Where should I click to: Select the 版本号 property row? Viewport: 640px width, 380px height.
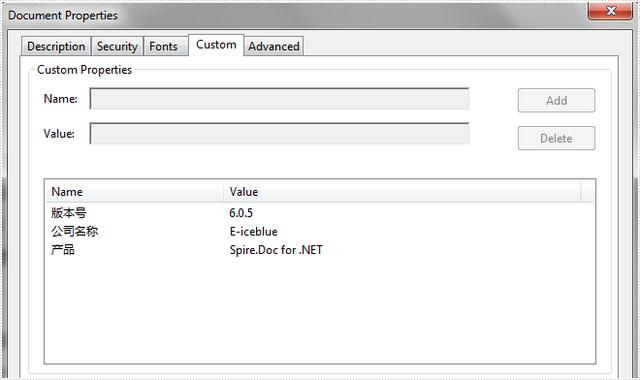pos(320,213)
